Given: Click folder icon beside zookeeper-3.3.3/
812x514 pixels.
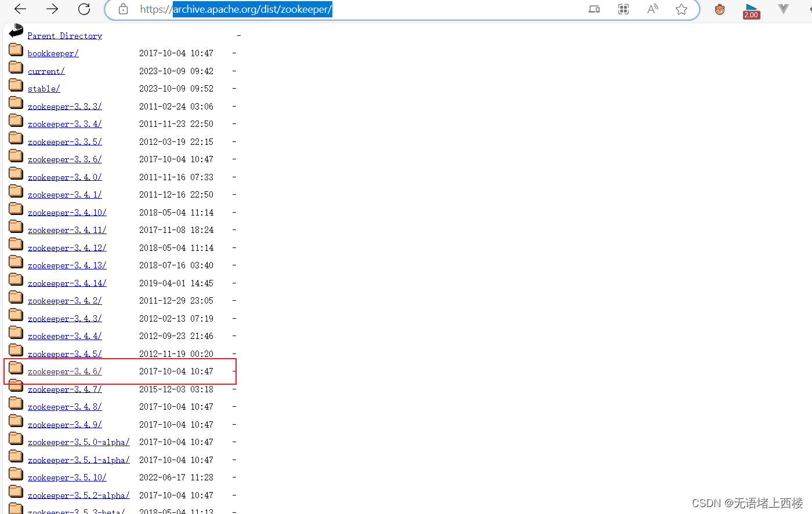Looking at the screenshot, I should click(x=16, y=103).
